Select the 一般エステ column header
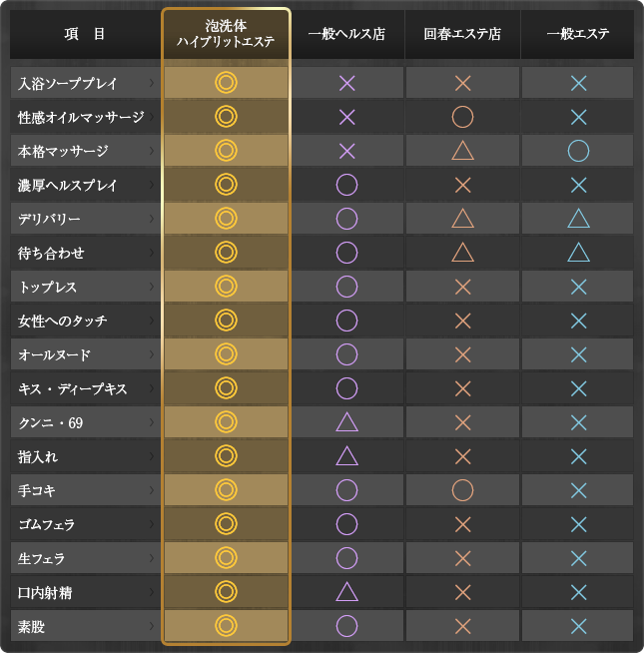Viewport: 644px width, 653px height. pyautogui.click(x=578, y=34)
